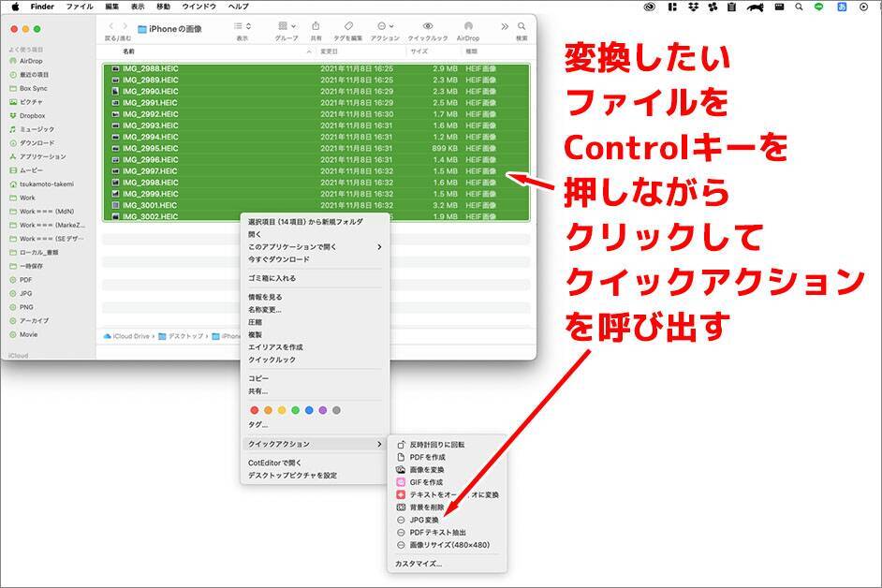This screenshot has width=882, height=588.
Task: Click the search magnifier in Finder toolbar
Action: click(x=522, y=26)
